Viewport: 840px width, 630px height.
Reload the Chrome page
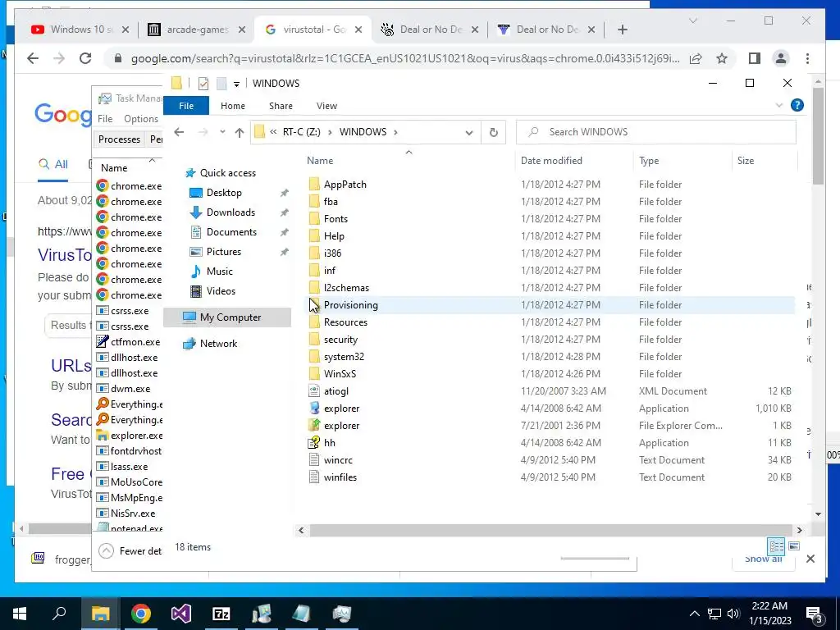coord(85,58)
